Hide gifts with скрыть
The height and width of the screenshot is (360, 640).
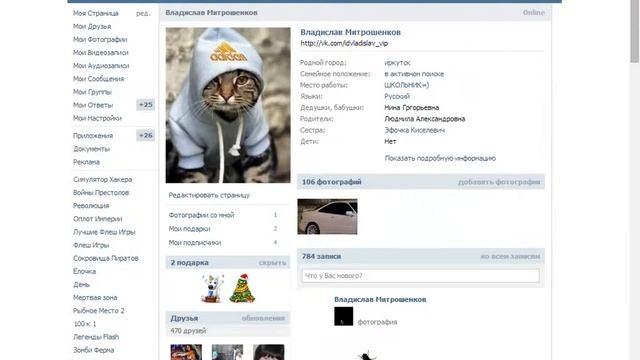click(272, 262)
